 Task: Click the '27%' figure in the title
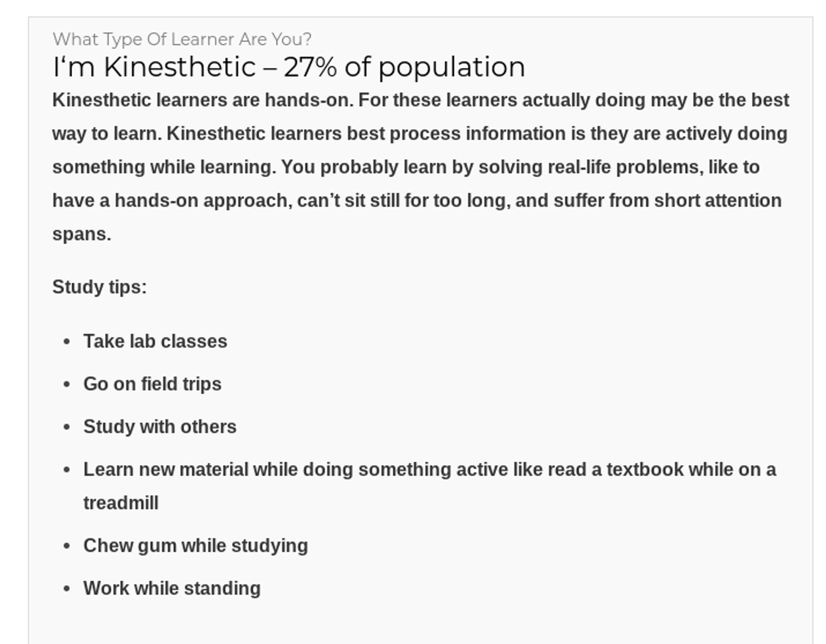point(310,67)
